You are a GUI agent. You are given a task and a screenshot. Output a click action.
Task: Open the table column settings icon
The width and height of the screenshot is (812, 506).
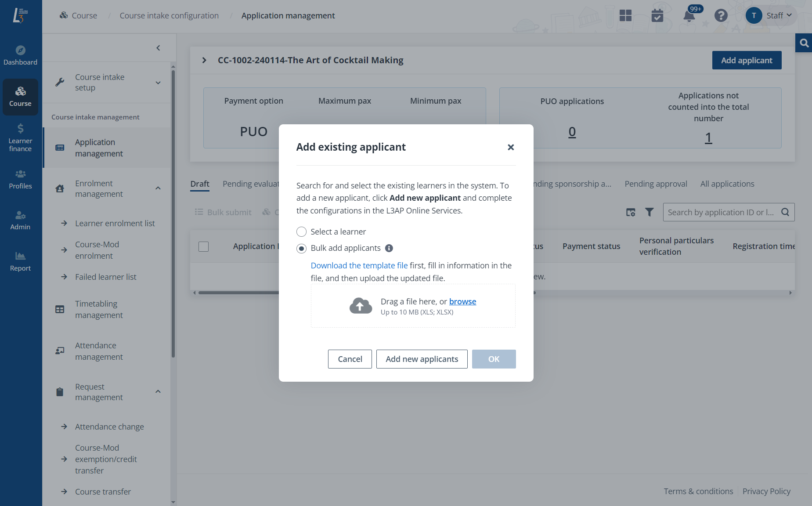(631, 212)
